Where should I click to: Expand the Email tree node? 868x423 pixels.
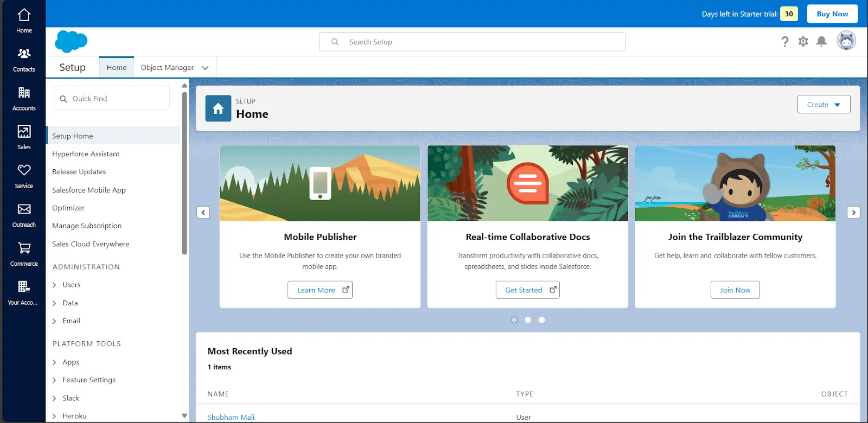coord(54,321)
